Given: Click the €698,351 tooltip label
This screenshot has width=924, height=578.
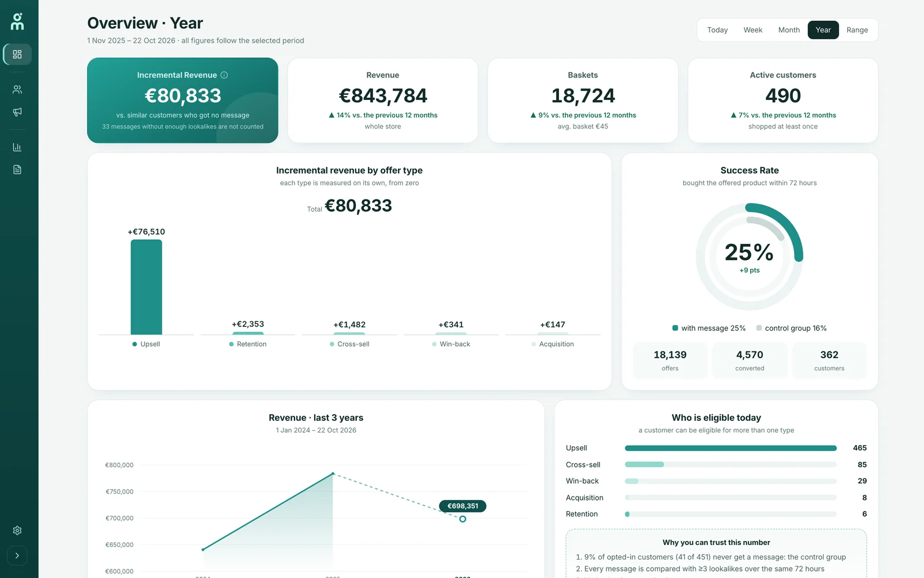Looking at the screenshot, I should coord(463,506).
